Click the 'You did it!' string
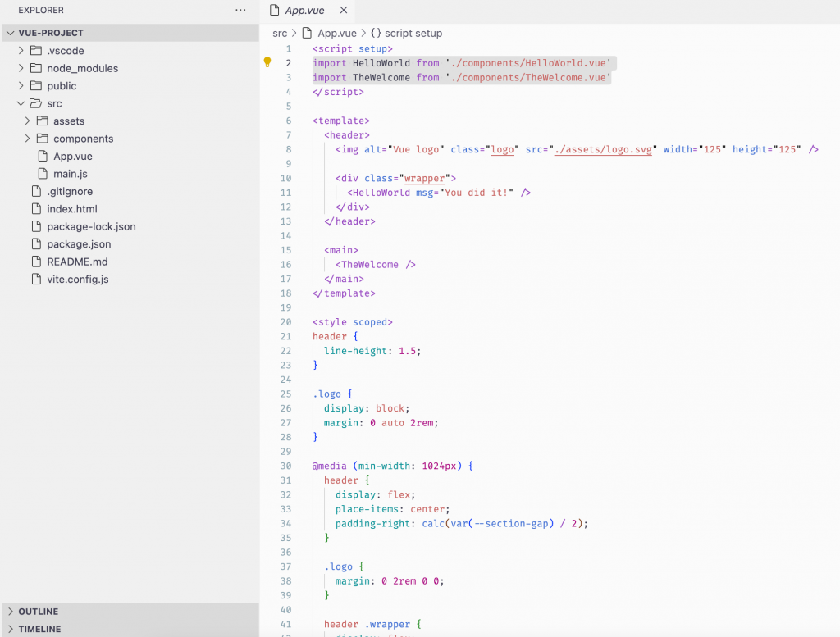Screen dimensions: 840x637 [x=477, y=193]
